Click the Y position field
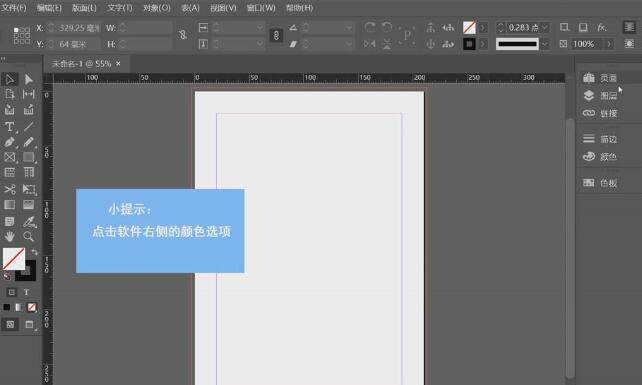Viewport: 642px width, 385px height. 79,44
